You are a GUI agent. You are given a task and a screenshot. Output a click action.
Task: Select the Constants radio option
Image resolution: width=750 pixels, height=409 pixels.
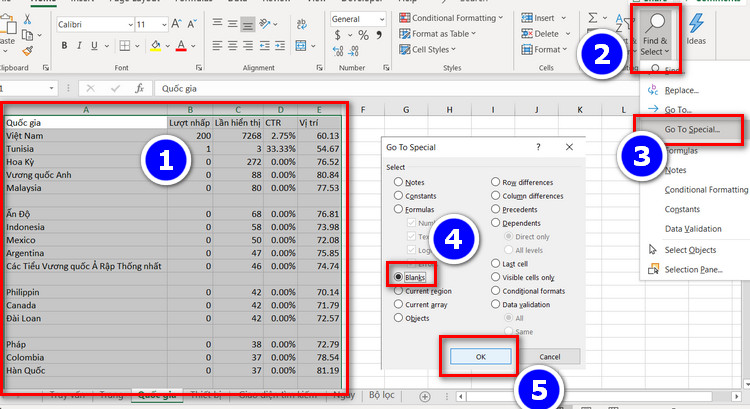point(398,196)
